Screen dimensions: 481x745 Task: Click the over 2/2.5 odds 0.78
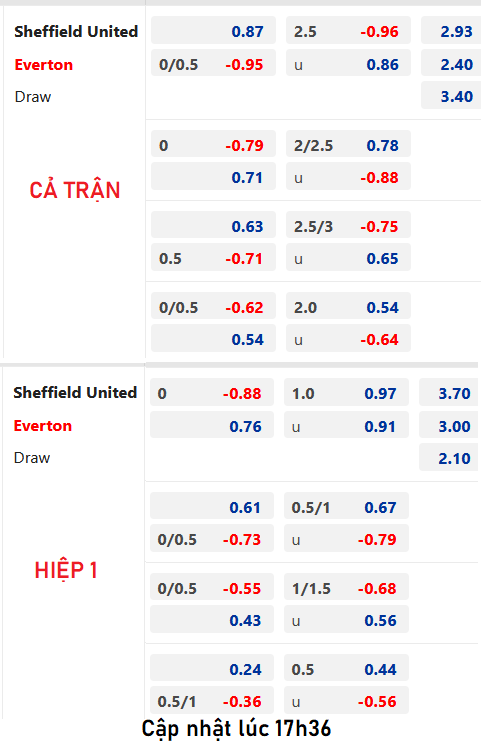tap(348, 145)
